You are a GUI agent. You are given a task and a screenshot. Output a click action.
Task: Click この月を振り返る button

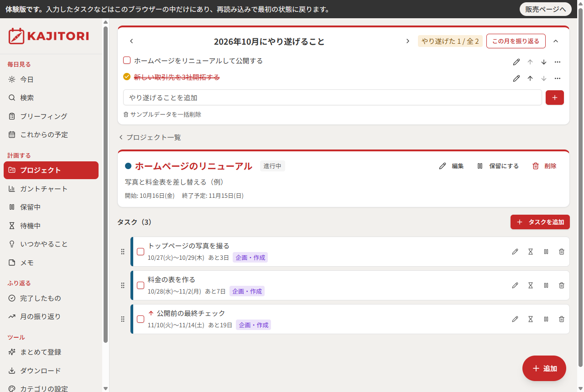(516, 41)
